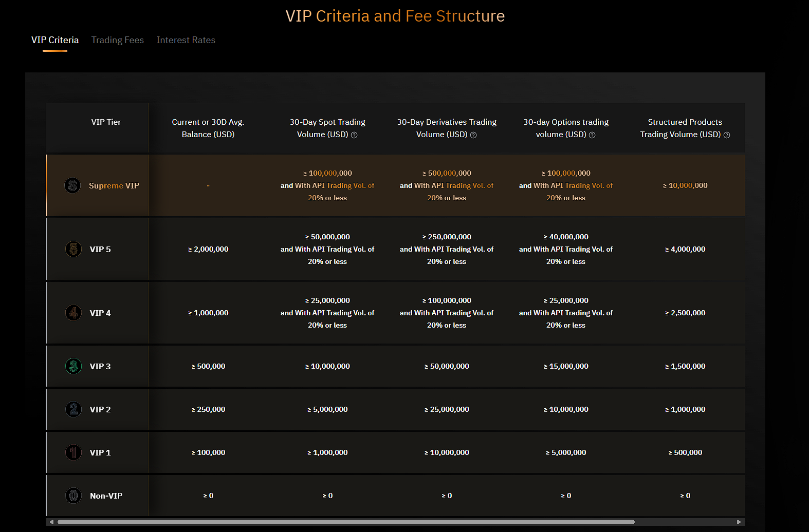This screenshot has width=809, height=532.
Task: Click the VIP 4 tier badge icon
Action: (73, 313)
